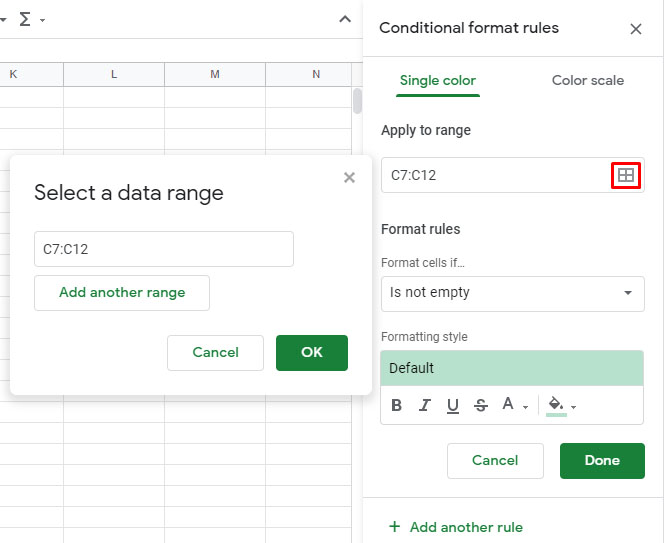The image size is (664, 543).
Task: Close the Conditional format rules panel
Action: [x=636, y=29]
